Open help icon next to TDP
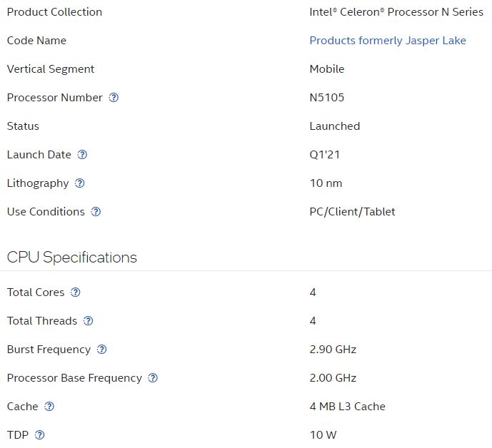The width and height of the screenshot is (492, 448). click(x=39, y=435)
